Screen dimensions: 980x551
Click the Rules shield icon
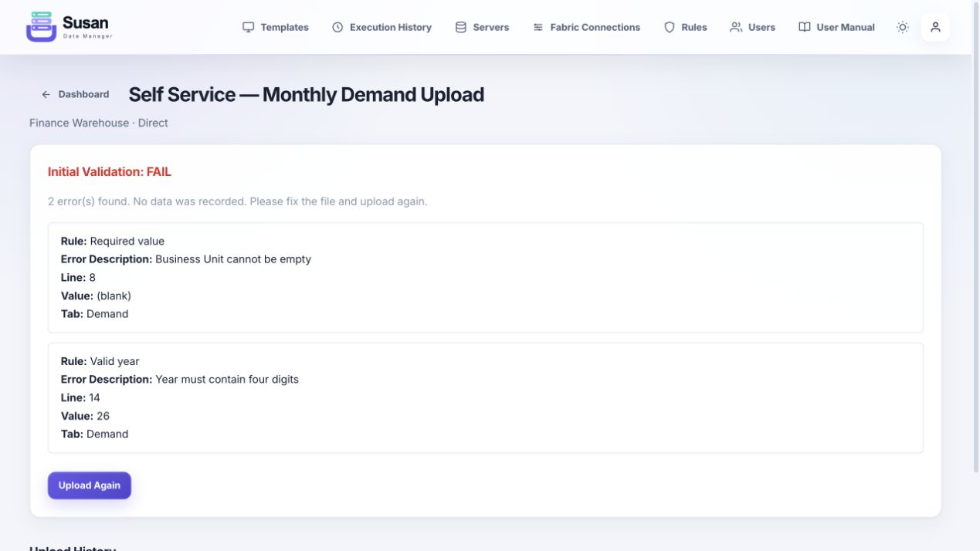tap(670, 27)
